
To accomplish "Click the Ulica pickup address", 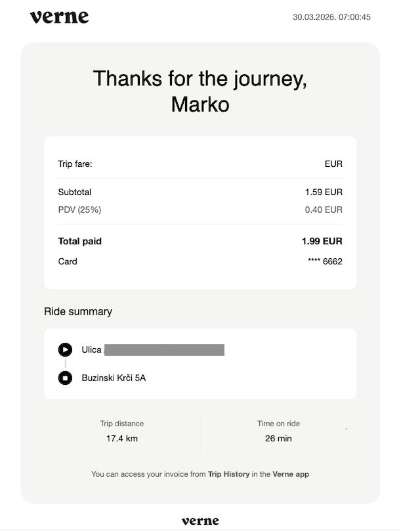I will pos(152,349).
